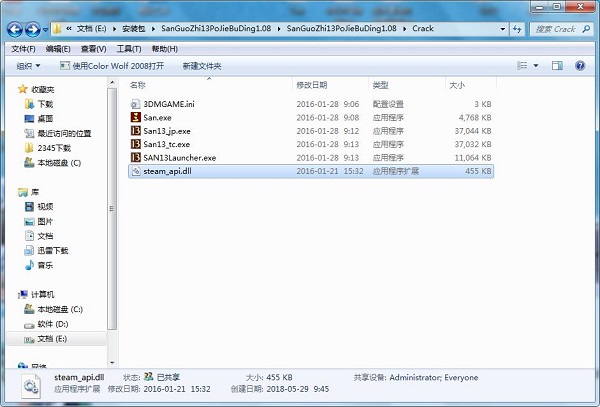Open 最近访问的位置 in favorites
The image size is (600, 407).
(x=64, y=133)
